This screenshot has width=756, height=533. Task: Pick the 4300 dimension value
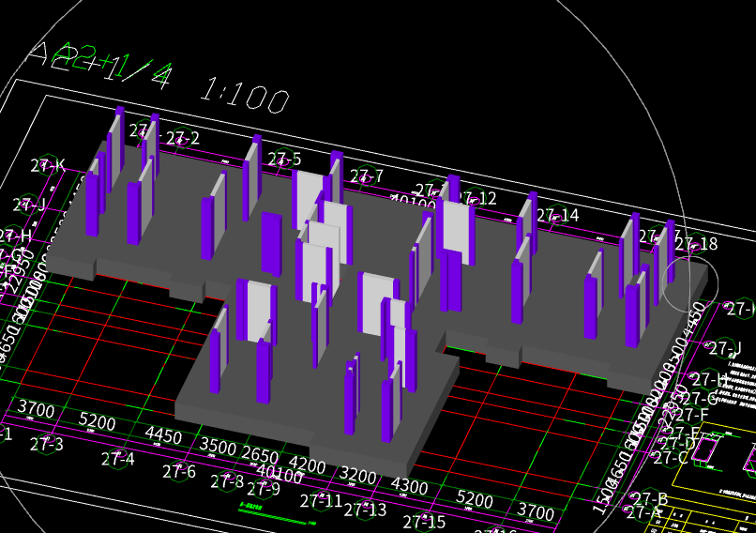pos(409,486)
